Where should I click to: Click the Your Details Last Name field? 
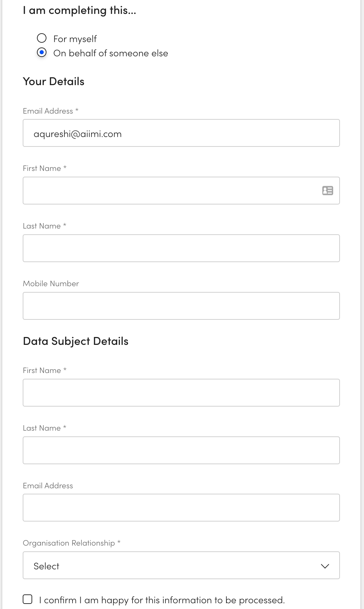pos(181,248)
